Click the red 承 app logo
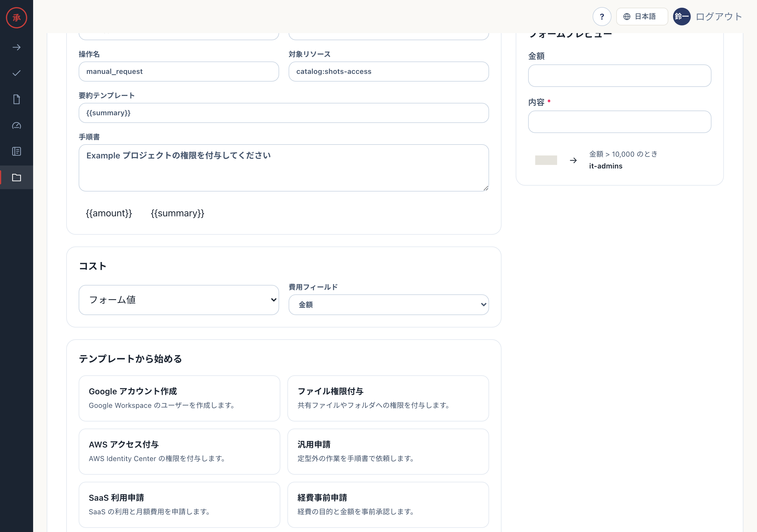 [x=17, y=17]
